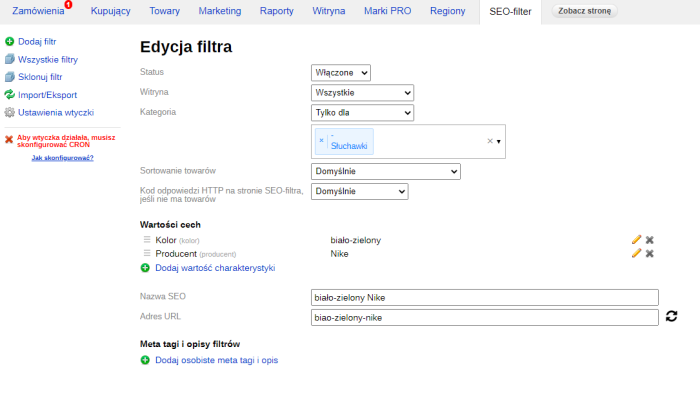Click into the Adres URL input field
700x407 pixels.
point(485,318)
